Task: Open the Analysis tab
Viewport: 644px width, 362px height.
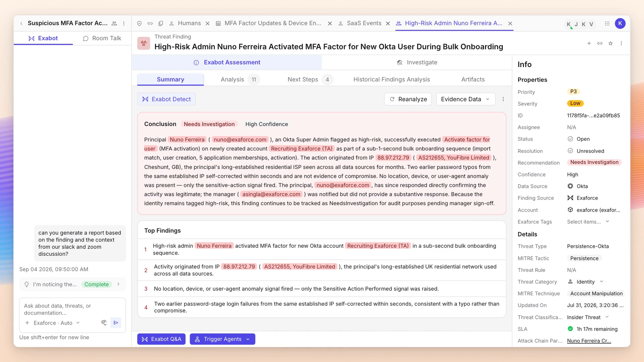Action: [240, 80]
